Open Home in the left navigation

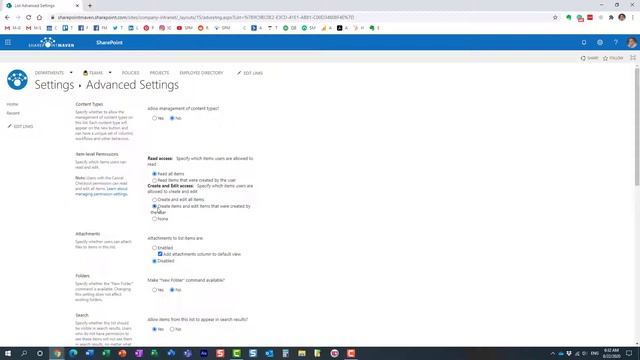[12, 104]
